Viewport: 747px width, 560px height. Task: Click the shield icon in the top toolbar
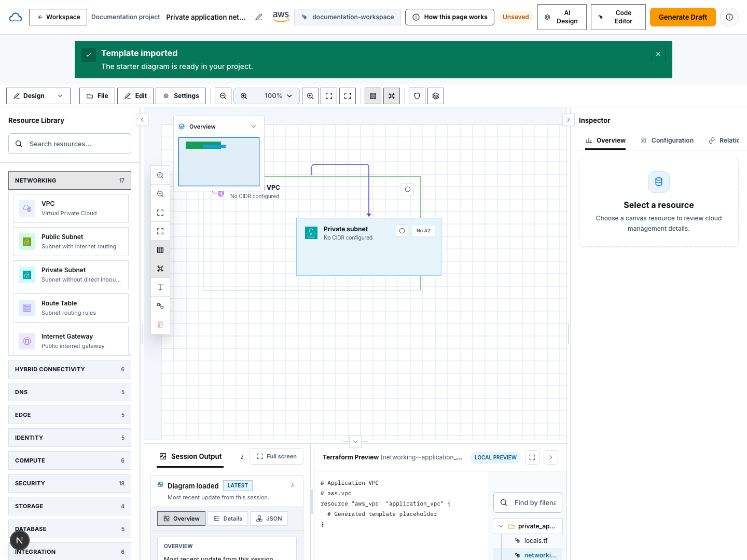pyautogui.click(x=417, y=96)
